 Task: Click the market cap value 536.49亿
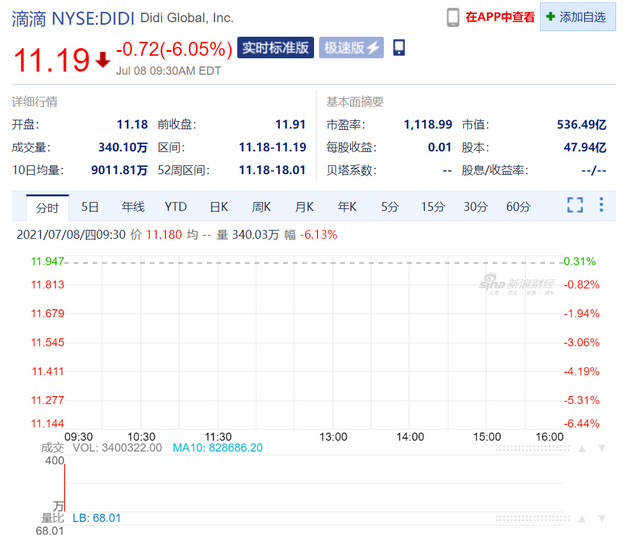pos(581,125)
